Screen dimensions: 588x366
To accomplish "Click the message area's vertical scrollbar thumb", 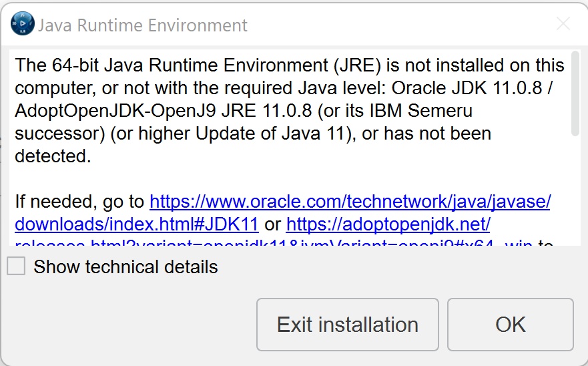I will click(x=575, y=96).
